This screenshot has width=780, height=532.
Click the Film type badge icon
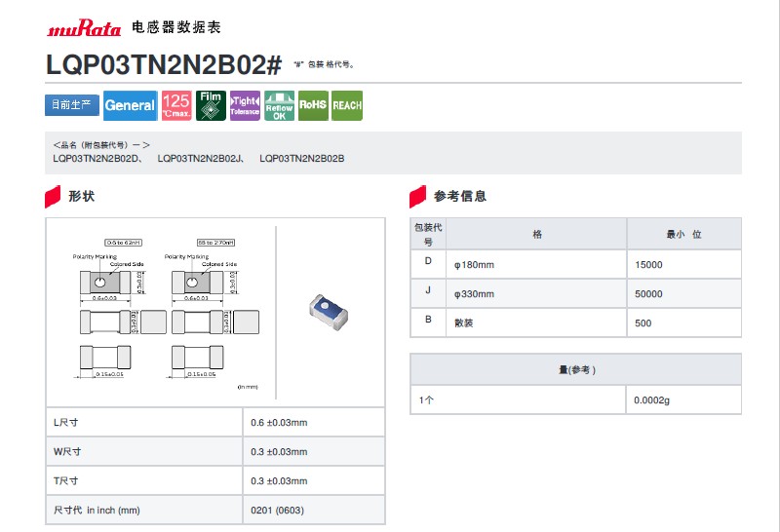pos(211,105)
